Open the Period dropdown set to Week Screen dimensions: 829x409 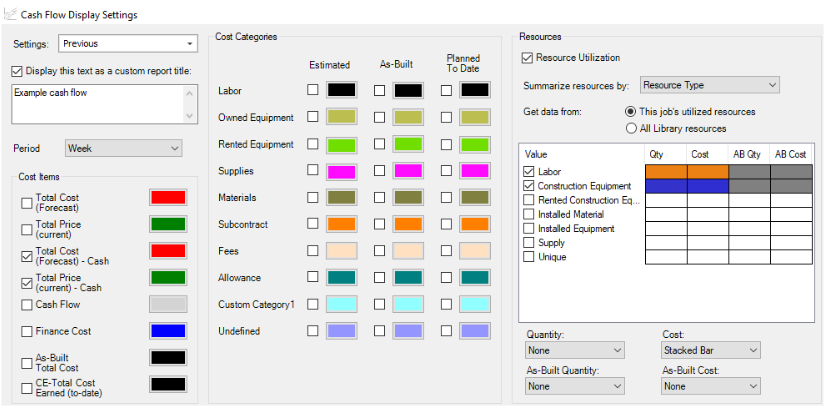pyautogui.click(x=123, y=148)
